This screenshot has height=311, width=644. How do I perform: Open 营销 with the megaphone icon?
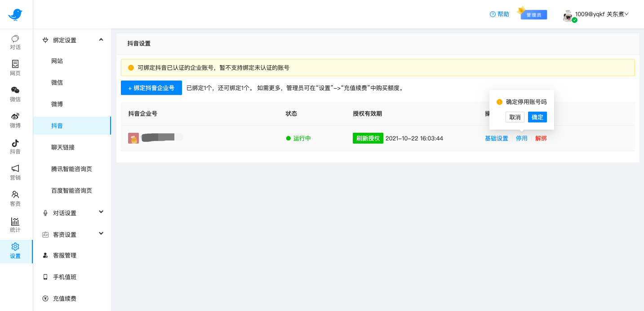pos(16,173)
